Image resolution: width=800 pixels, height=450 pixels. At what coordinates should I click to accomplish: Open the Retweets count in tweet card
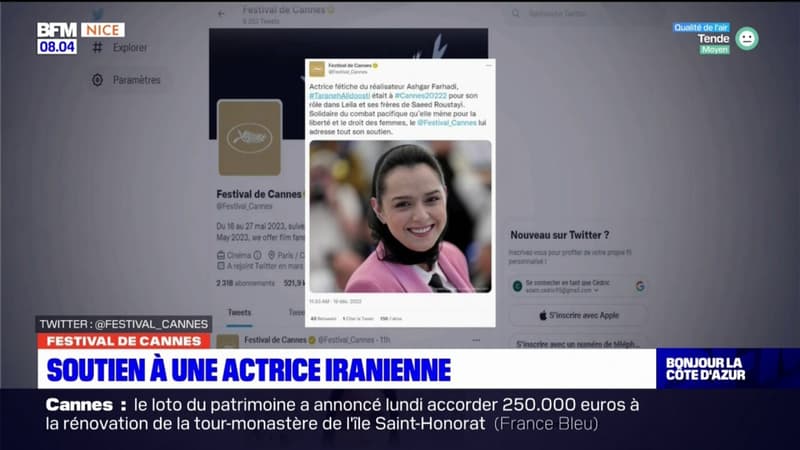323,318
